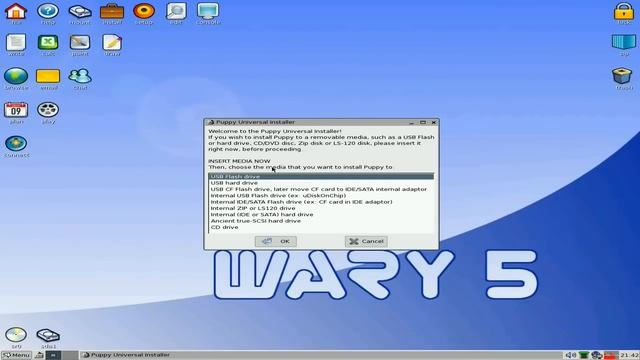Click the lock padlock icon

pos(624,11)
